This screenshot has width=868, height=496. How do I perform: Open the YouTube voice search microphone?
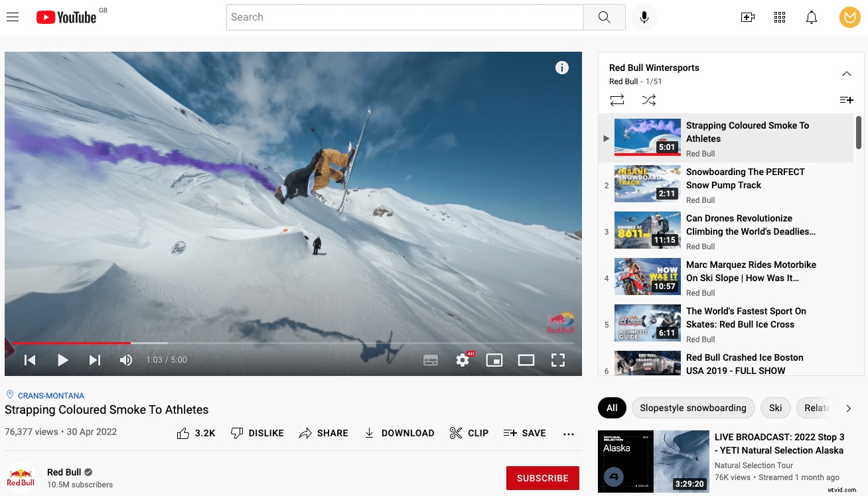(x=644, y=17)
